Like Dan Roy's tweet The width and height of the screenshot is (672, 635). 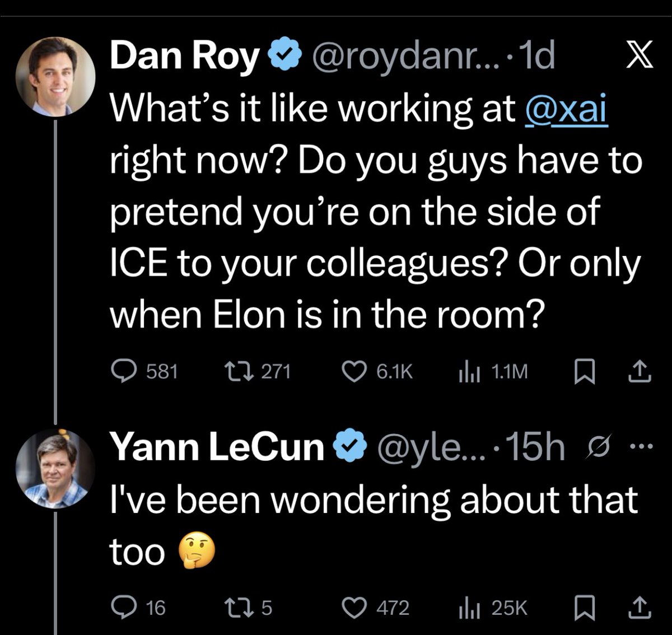[353, 371]
